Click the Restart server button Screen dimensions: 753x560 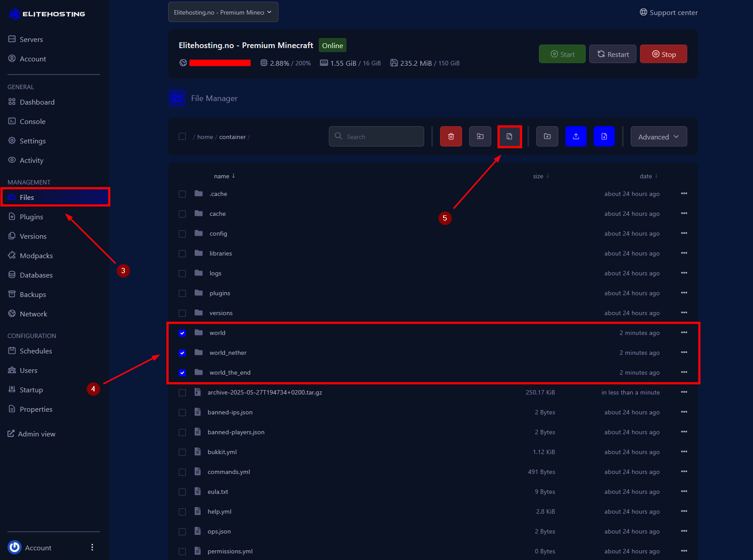tap(613, 54)
